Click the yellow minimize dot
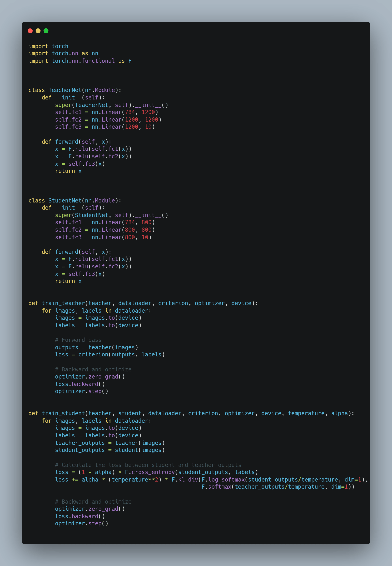 tap(38, 31)
